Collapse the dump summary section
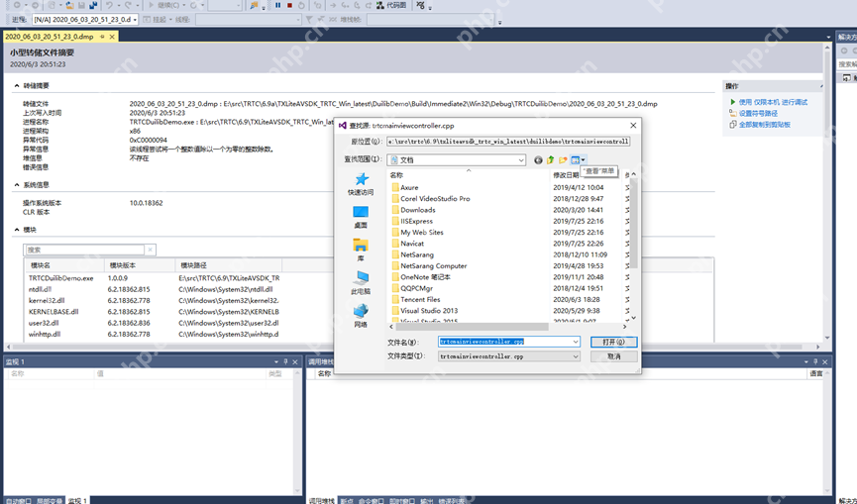857x504 pixels. pos(17,86)
